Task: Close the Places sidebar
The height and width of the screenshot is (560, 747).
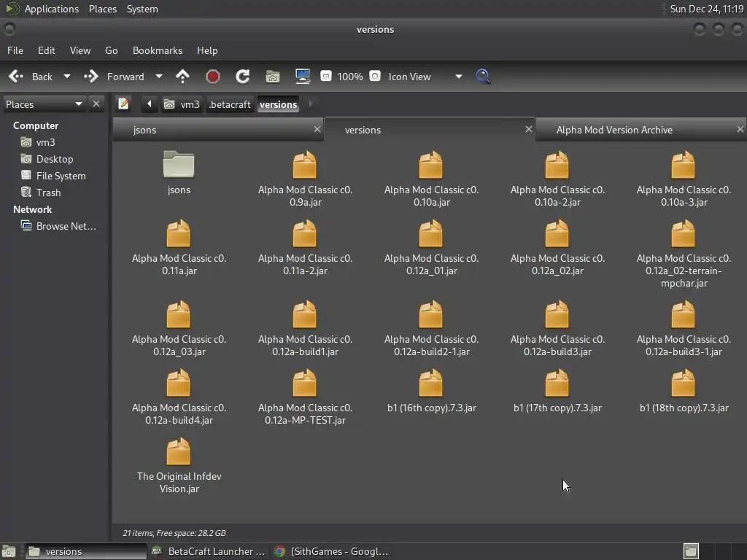Action: pos(96,104)
